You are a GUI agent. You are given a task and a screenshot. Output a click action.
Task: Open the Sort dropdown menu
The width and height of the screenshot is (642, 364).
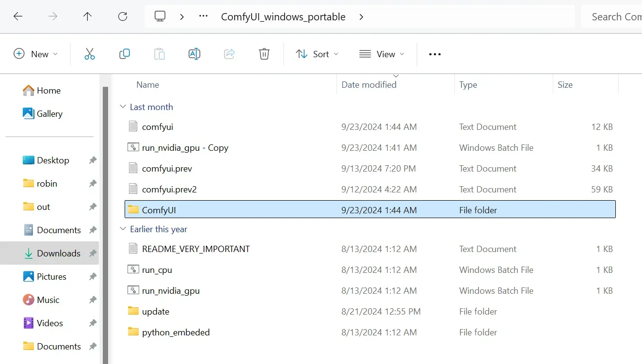pos(317,54)
